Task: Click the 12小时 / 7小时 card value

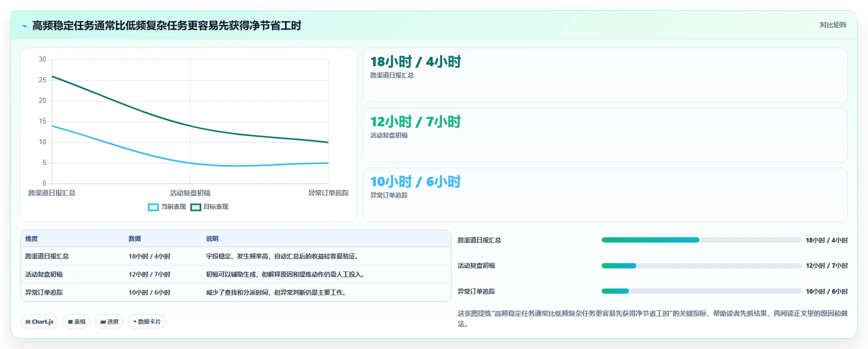Action: point(415,122)
